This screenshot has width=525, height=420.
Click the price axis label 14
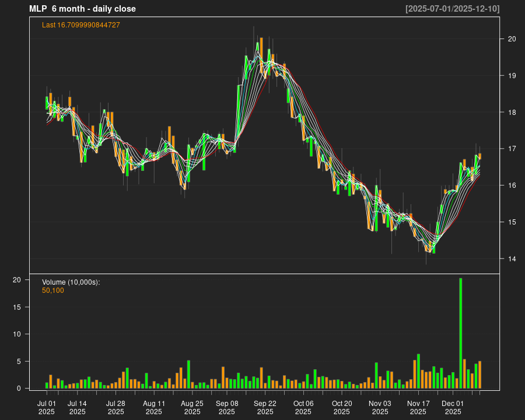click(x=512, y=259)
